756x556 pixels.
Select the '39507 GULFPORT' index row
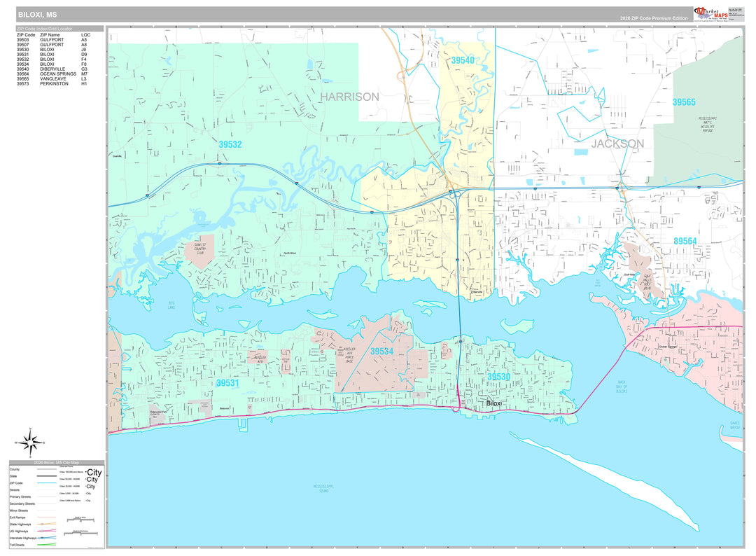52,45
